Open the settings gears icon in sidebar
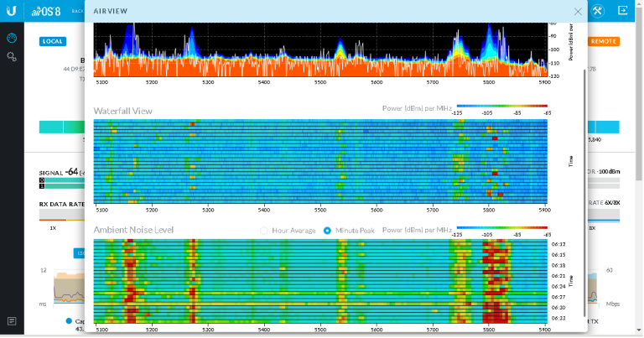This screenshot has height=338, width=644. click(x=12, y=56)
